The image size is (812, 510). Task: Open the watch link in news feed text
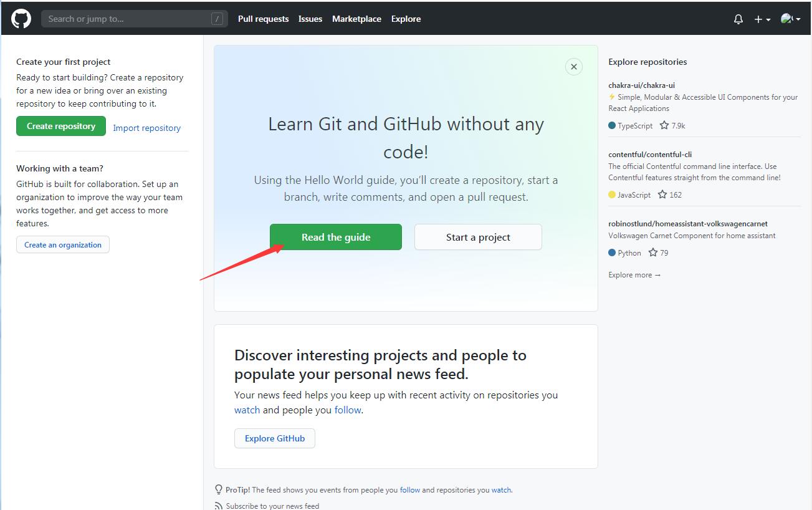pos(247,410)
